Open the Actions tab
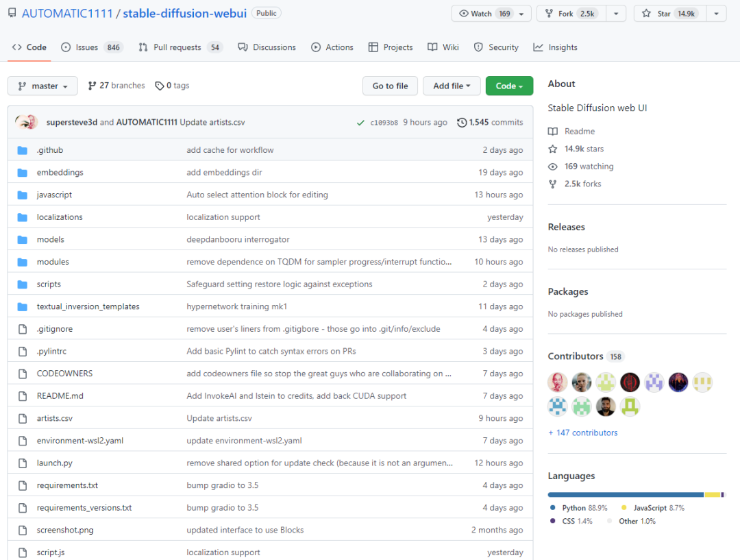 point(332,47)
